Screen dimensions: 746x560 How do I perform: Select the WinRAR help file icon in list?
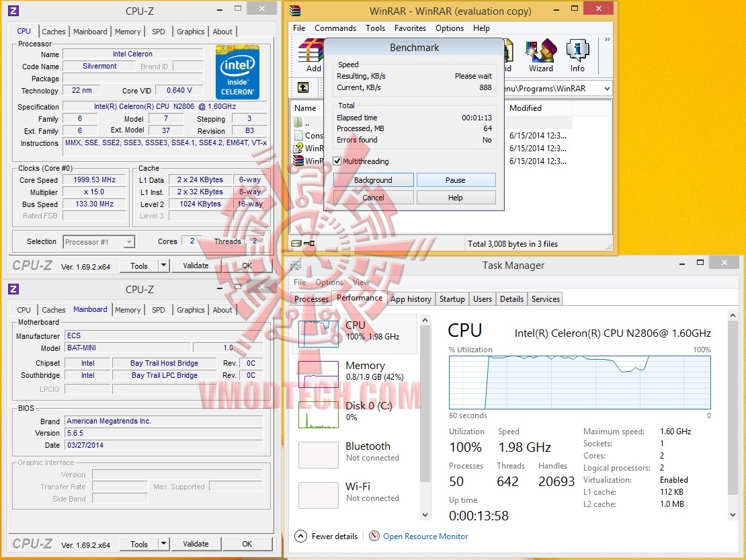click(298, 148)
